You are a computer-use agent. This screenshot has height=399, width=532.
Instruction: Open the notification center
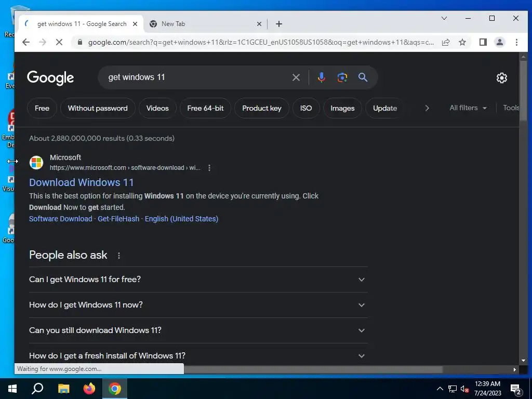click(x=516, y=389)
